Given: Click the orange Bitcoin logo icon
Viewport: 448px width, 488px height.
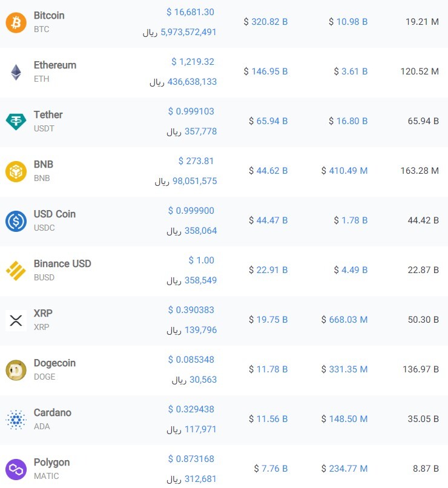Looking at the screenshot, I should pyautogui.click(x=16, y=22).
